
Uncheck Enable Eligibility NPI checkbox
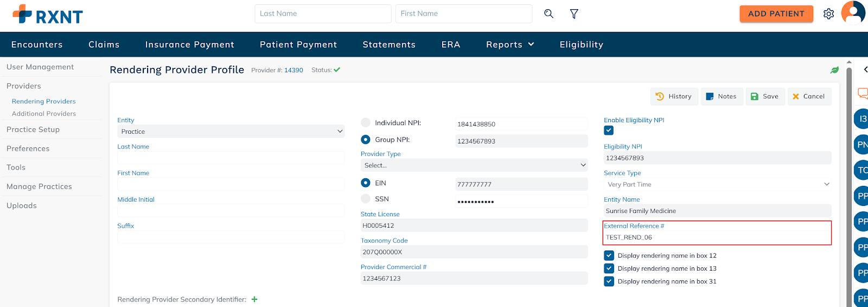609,130
